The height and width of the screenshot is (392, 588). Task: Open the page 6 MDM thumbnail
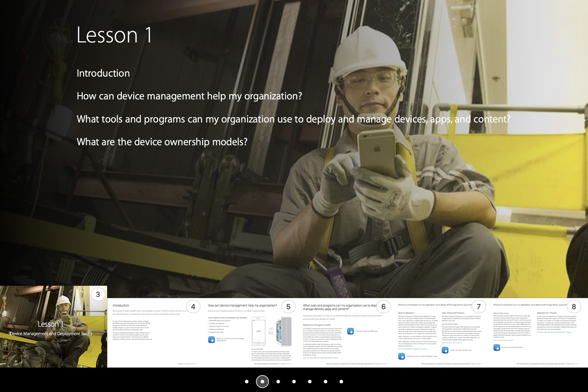(345, 333)
